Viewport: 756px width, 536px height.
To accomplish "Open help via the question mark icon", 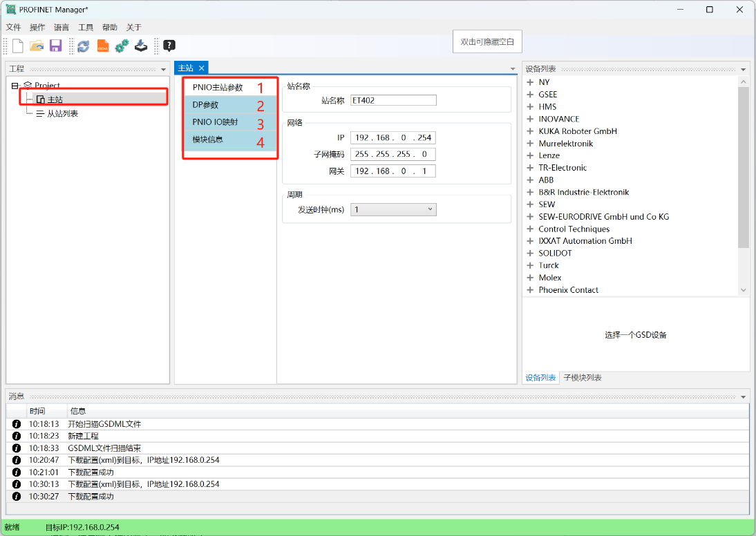I will pos(169,46).
